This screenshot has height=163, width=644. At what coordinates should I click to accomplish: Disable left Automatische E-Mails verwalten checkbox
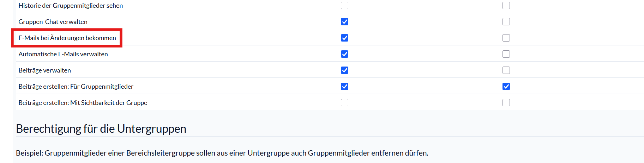344,54
